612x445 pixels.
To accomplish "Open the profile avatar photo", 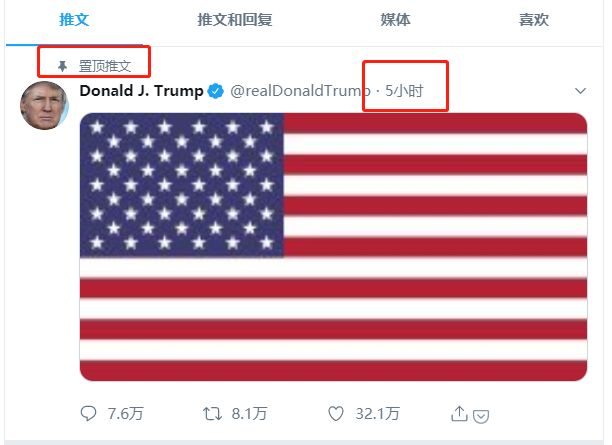I will click(x=44, y=105).
